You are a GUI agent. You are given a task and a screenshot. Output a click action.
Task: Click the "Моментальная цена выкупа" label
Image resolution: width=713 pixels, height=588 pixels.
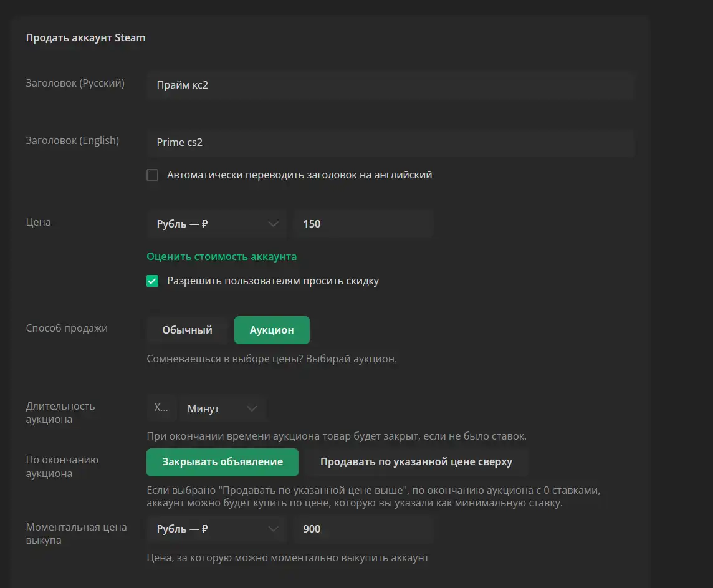[77, 533]
